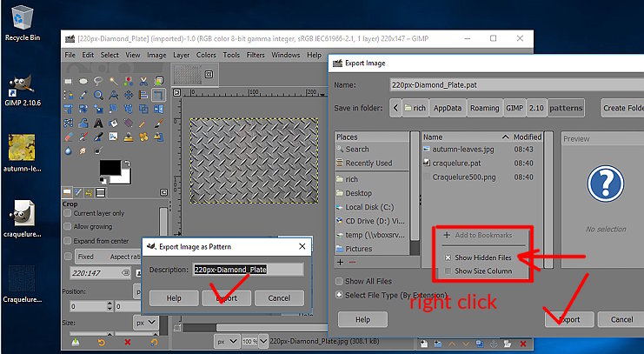Sort files by the Name column header

466,137
